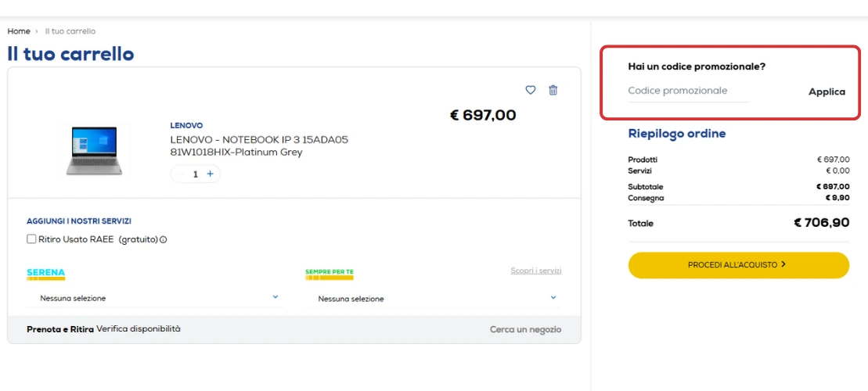Viewport: 868px width, 391px height.
Task: Select the € 697,00 item price
Action: click(x=483, y=115)
